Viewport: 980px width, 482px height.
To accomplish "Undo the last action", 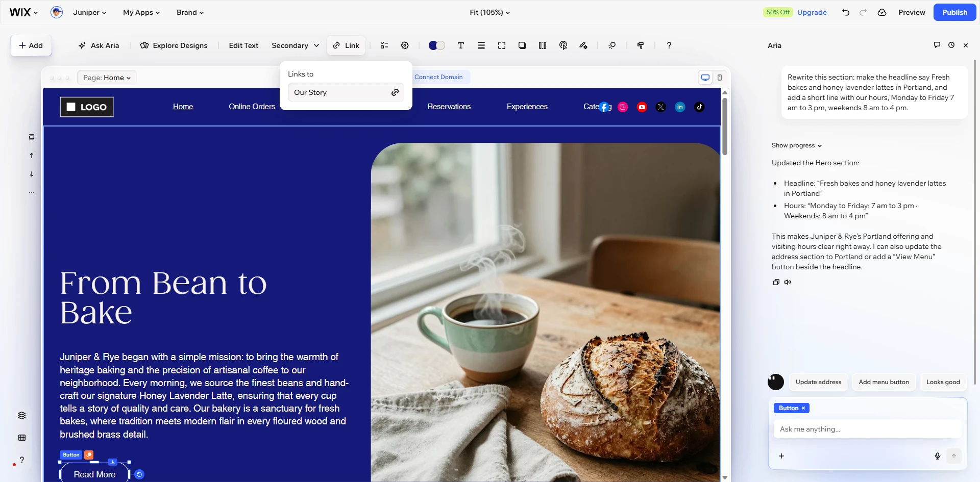I will click(x=846, y=12).
